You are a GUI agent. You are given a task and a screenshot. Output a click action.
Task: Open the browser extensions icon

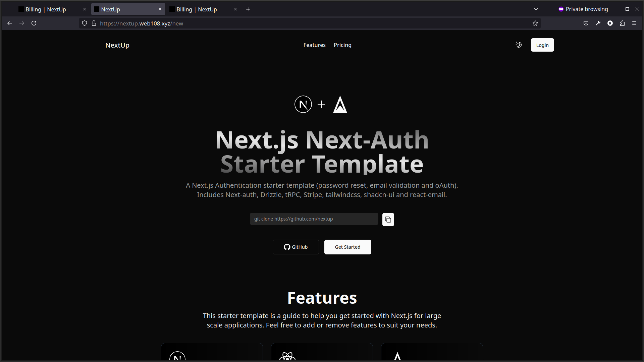622,23
